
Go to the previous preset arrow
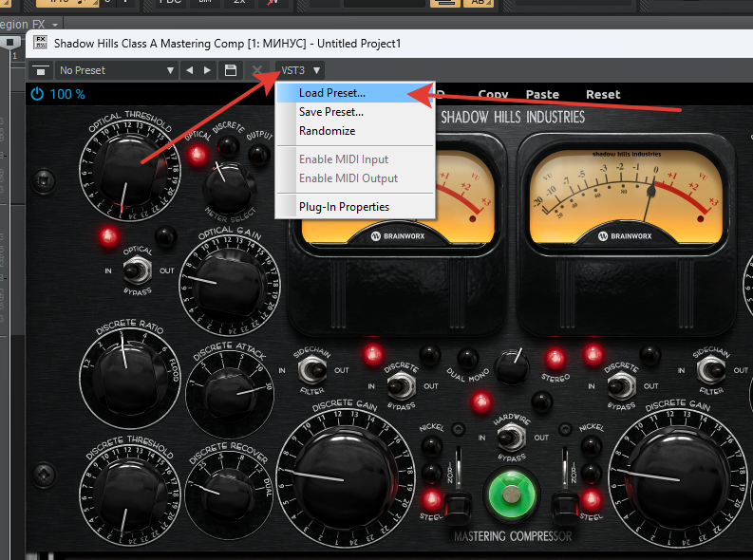click(x=189, y=70)
